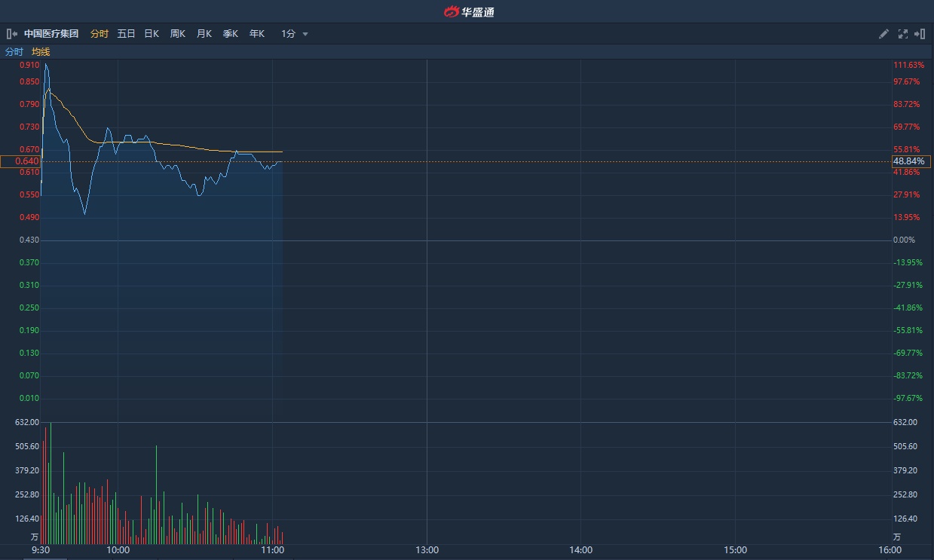Open the 1分 interval dropdown
Viewport: 934px width, 560px height.
[x=289, y=34]
